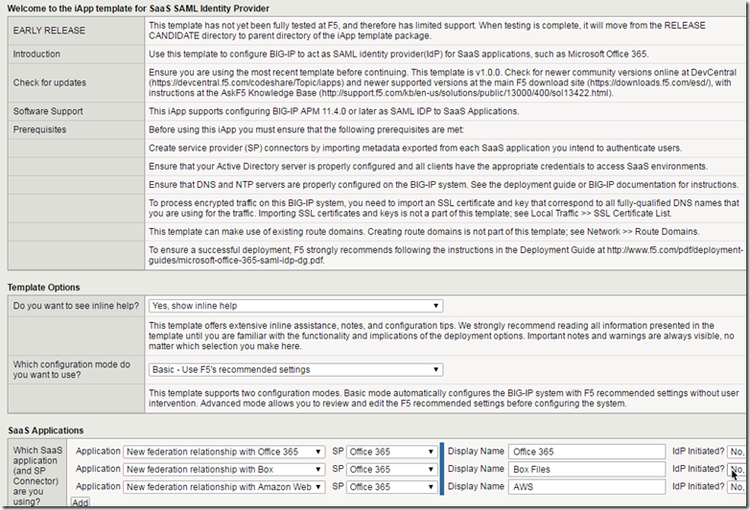Screen dimensions: 750x510
Task: Click the Add button under SaaS Applications
Action: coord(80,503)
